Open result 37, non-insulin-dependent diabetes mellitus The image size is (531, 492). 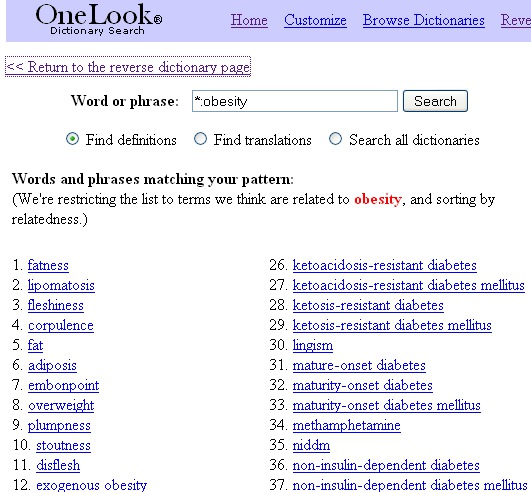[410, 485]
